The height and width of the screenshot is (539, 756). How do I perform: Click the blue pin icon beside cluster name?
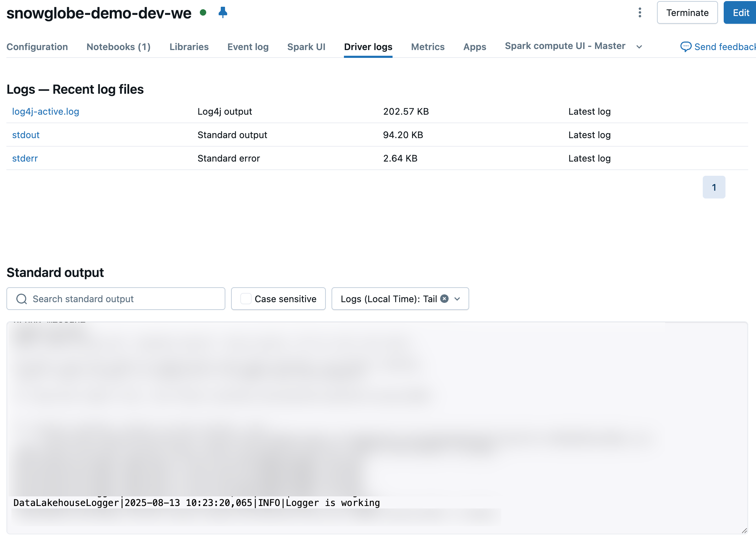point(223,12)
